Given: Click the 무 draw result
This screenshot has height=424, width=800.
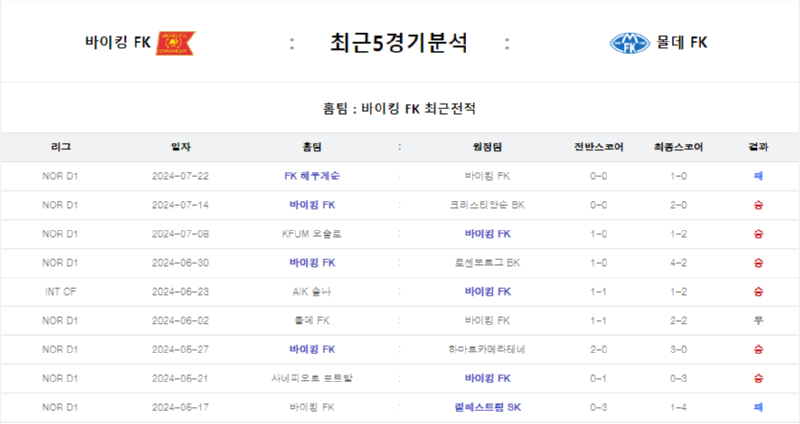Looking at the screenshot, I should [x=758, y=321].
